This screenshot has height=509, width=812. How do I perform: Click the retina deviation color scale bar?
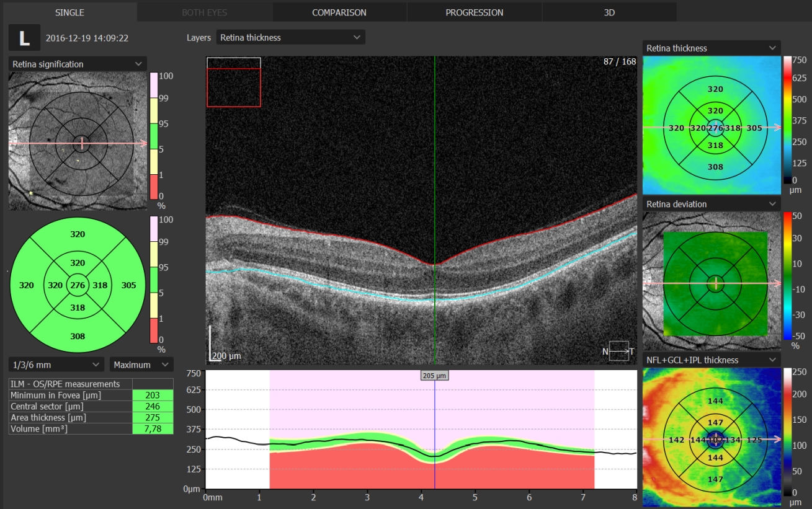pyautogui.click(x=788, y=277)
